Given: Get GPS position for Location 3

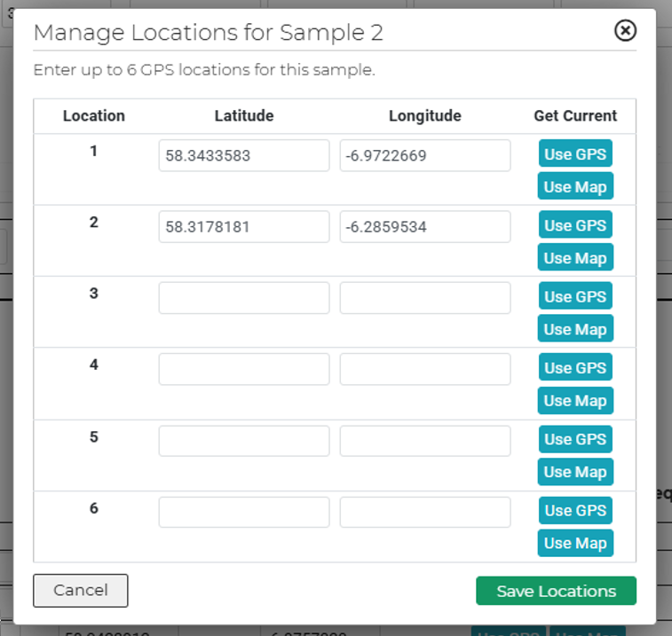Looking at the screenshot, I should pyautogui.click(x=574, y=297).
